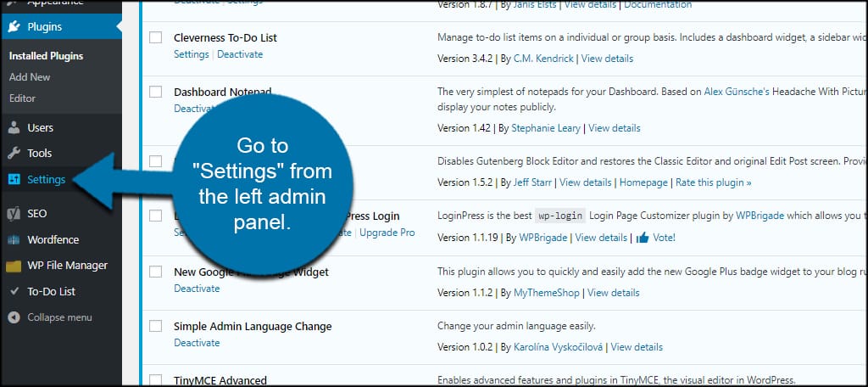Screen dimensions: 868x387
Task: Click the Simple Admin Language Change title
Action: coord(253,326)
